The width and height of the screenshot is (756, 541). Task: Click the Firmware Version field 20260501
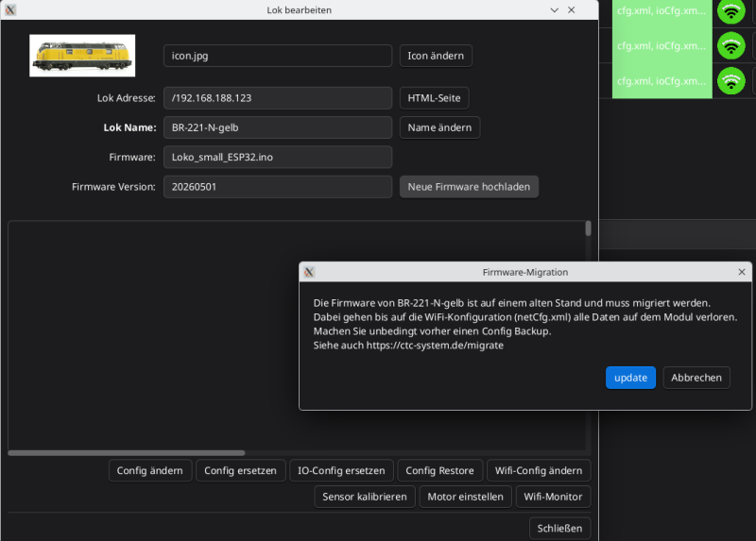(x=278, y=187)
